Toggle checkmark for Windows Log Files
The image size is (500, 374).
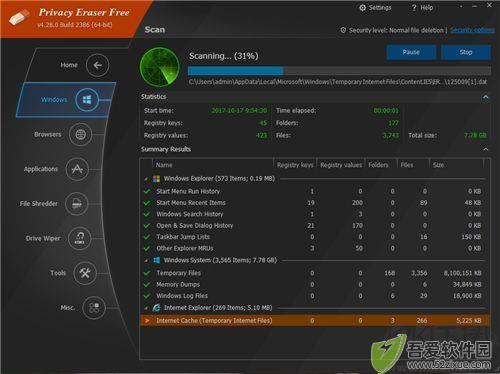point(146,296)
